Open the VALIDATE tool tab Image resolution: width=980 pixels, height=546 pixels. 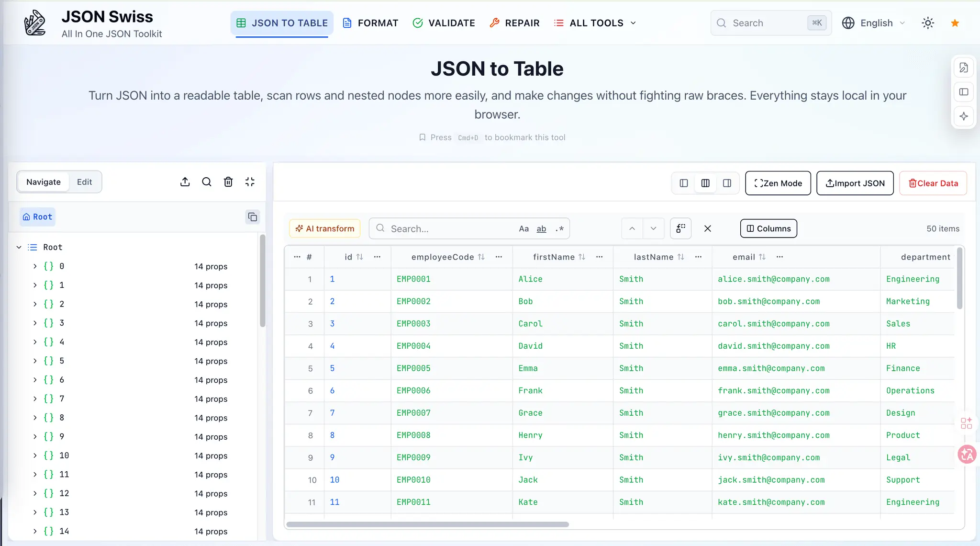pos(444,23)
